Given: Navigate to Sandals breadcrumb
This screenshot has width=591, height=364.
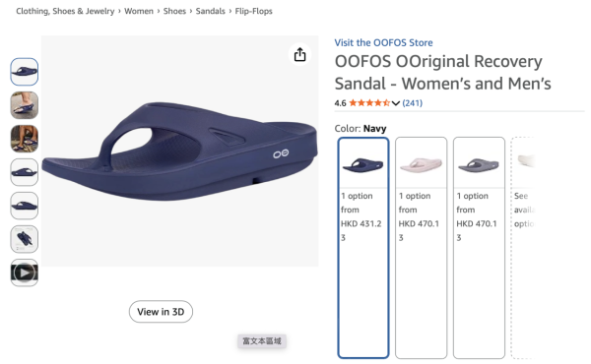Looking at the screenshot, I should (x=211, y=11).
